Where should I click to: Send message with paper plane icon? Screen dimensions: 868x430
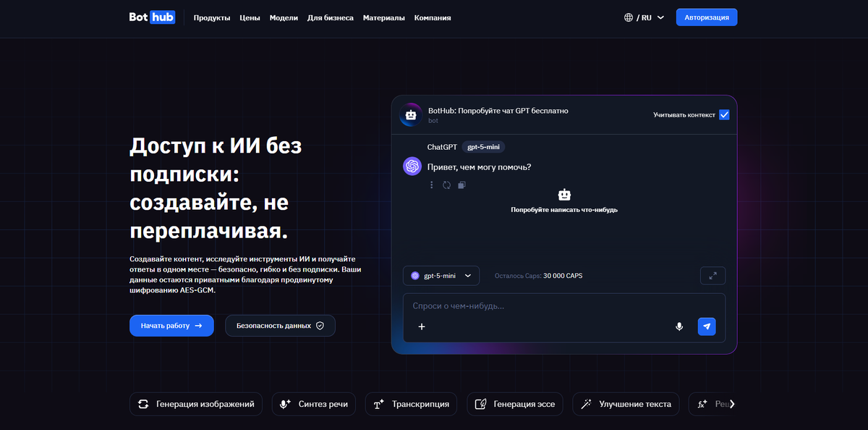point(707,326)
